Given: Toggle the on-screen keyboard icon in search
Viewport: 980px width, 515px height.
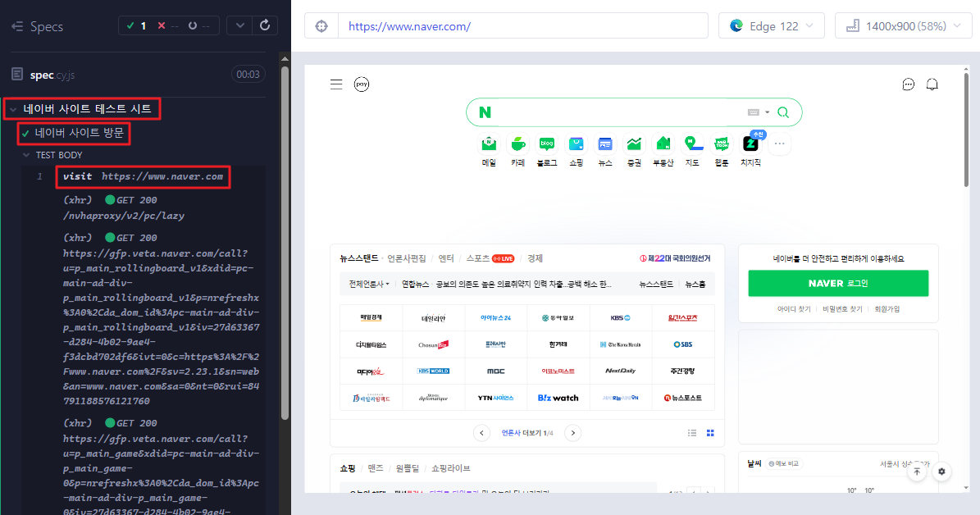Looking at the screenshot, I should click(x=753, y=112).
